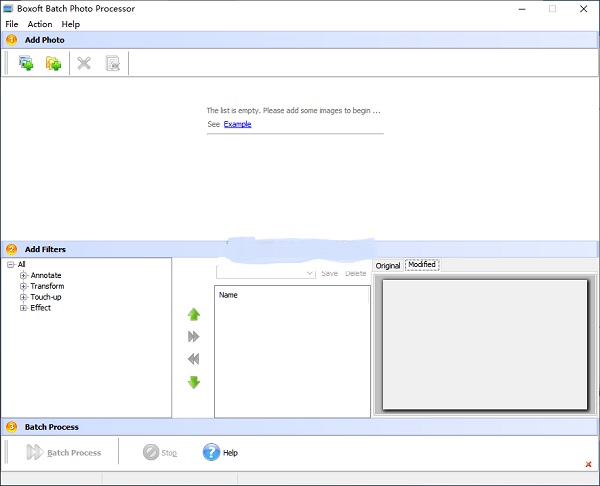
Task: Switch to the Modified preview tab
Action: pyautogui.click(x=422, y=264)
